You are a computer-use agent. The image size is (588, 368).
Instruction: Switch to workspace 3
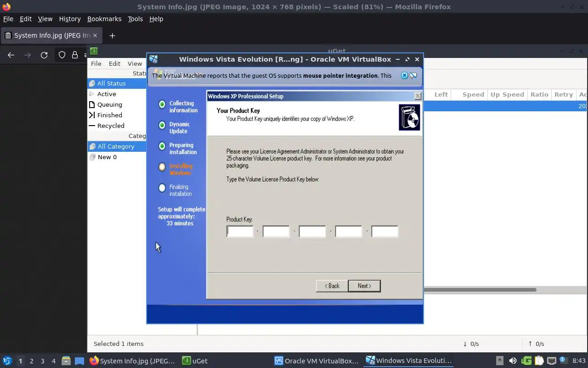point(42,361)
